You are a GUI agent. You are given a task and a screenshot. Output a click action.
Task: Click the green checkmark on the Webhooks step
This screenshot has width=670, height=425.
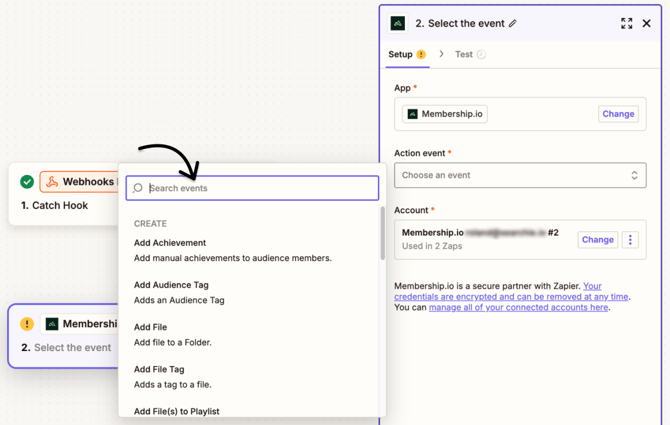click(x=27, y=182)
